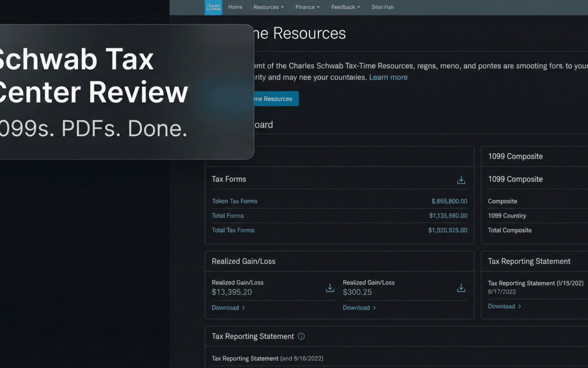This screenshot has height=368, width=588.
Task: Click Download link under $300.25
Action: click(x=359, y=307)
